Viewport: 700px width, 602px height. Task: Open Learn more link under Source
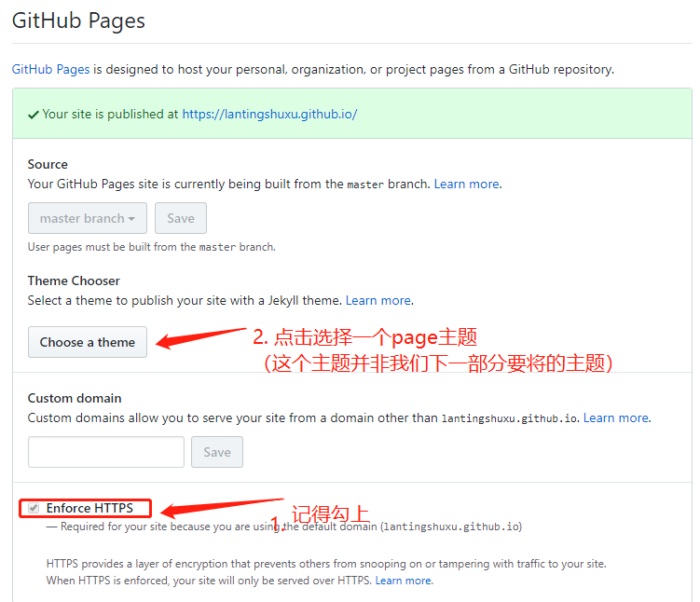467,184
